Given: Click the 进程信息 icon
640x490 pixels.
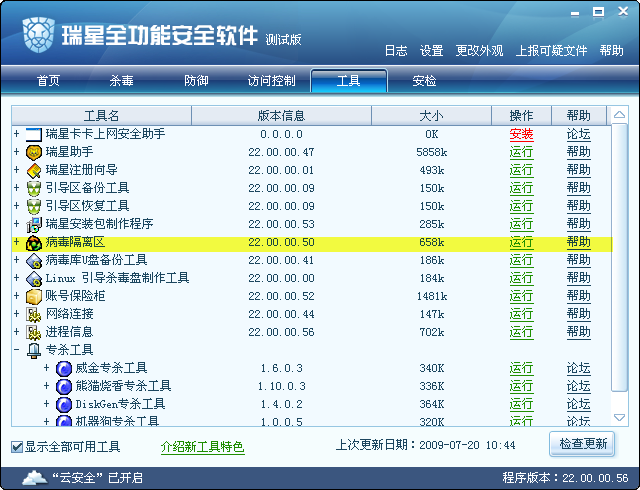Looking at the screenshot, I should point(33,332).
